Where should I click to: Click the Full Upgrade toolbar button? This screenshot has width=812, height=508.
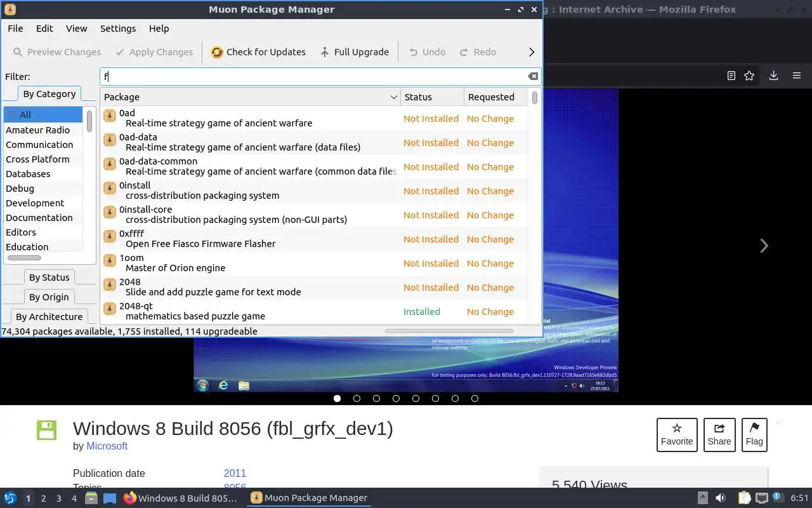[x=354, y=52]
